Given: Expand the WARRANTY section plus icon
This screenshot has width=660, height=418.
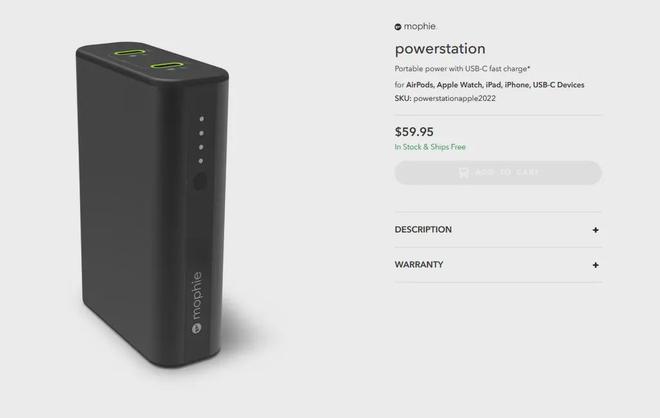Looking at the screenshot, I should click(595, 265).
